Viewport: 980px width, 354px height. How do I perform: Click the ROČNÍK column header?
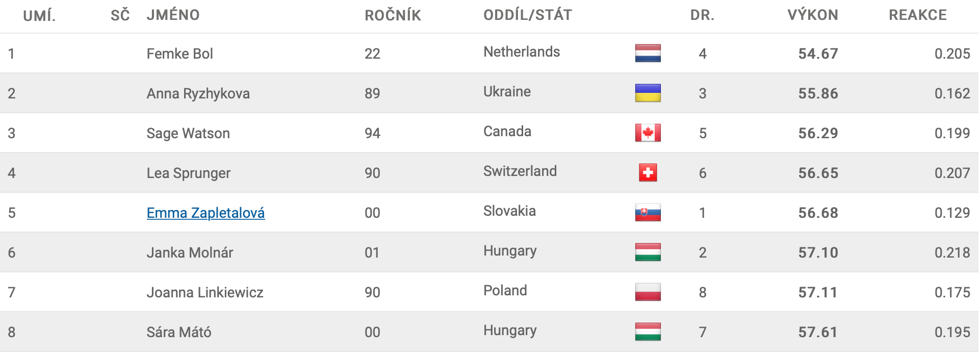(393, 15)
